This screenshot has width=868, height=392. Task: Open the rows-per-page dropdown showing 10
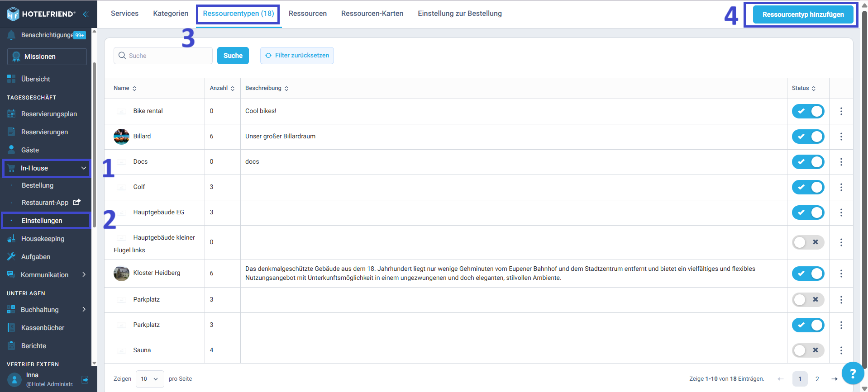150,379
